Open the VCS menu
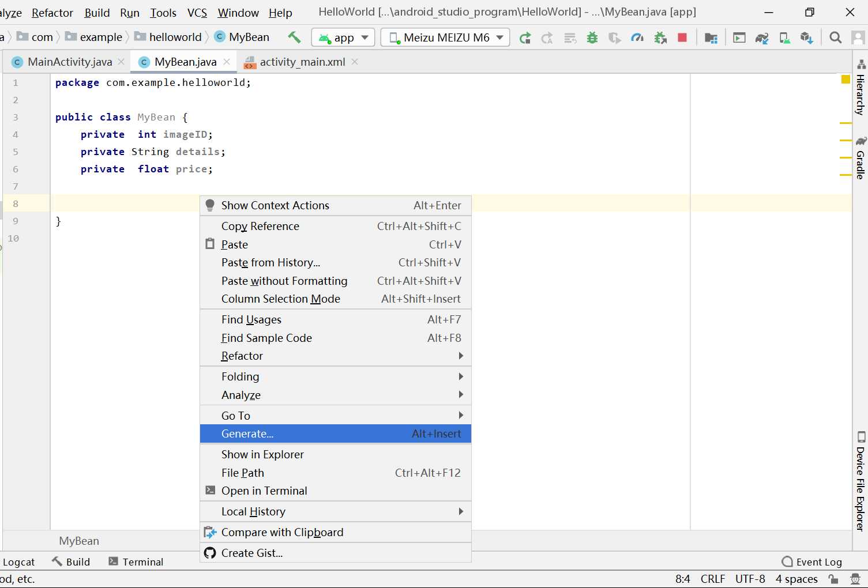This screenshot has width=868, height=588. (197, 13)
